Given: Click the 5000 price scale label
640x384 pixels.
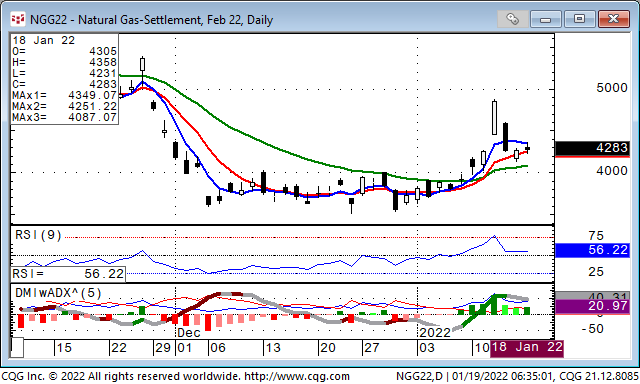Looking at the screenshot, I should [x=611, y=88].
